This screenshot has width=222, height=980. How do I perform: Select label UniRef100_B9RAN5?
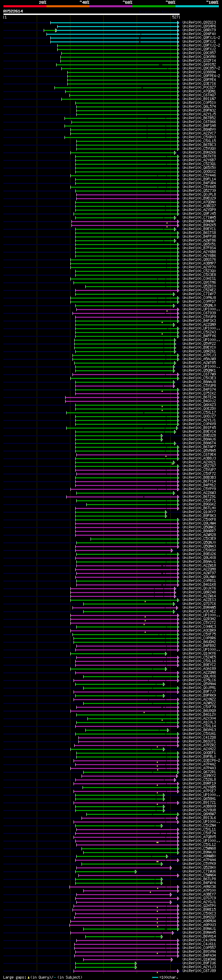[199, 608]
